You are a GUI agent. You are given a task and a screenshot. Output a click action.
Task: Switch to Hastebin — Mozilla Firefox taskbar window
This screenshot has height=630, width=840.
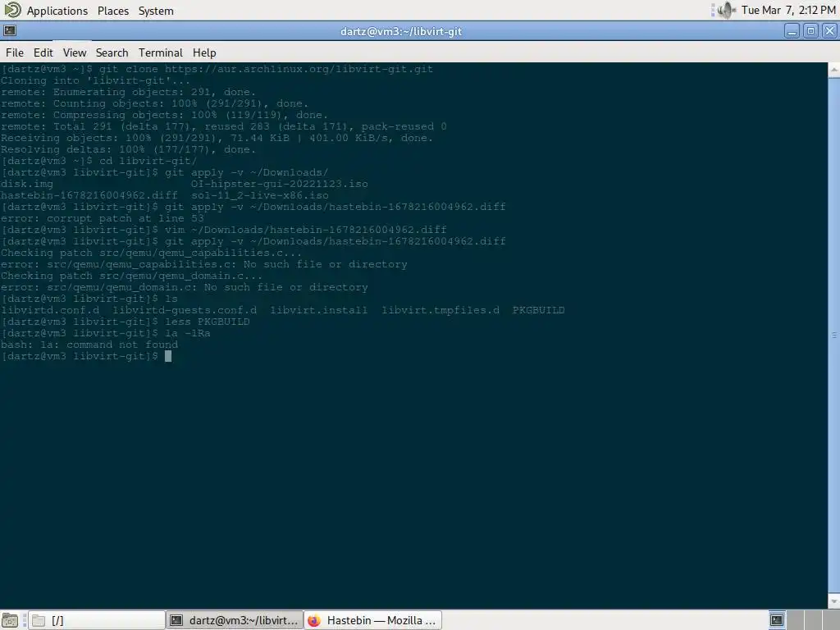click(x=373, y=620)
